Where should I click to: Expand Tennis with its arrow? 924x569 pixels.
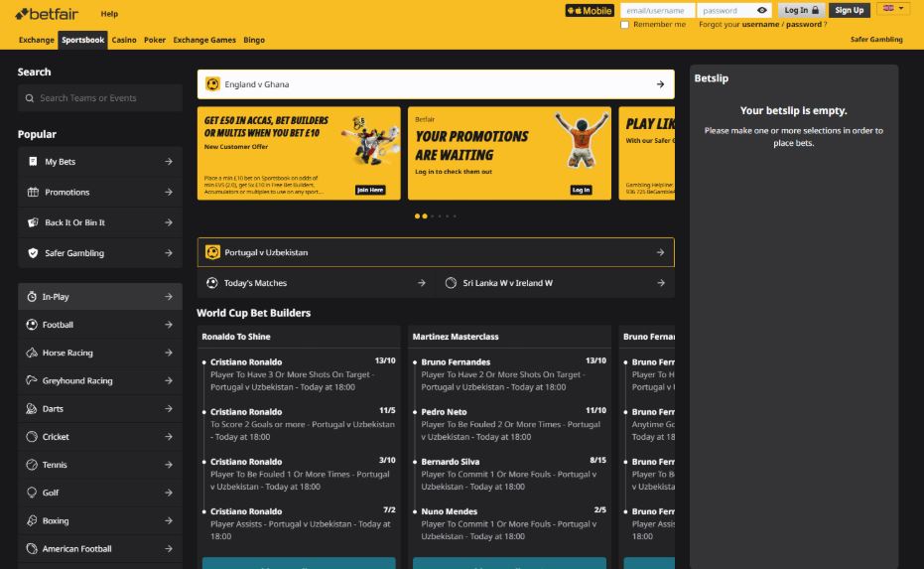[169, 465]
